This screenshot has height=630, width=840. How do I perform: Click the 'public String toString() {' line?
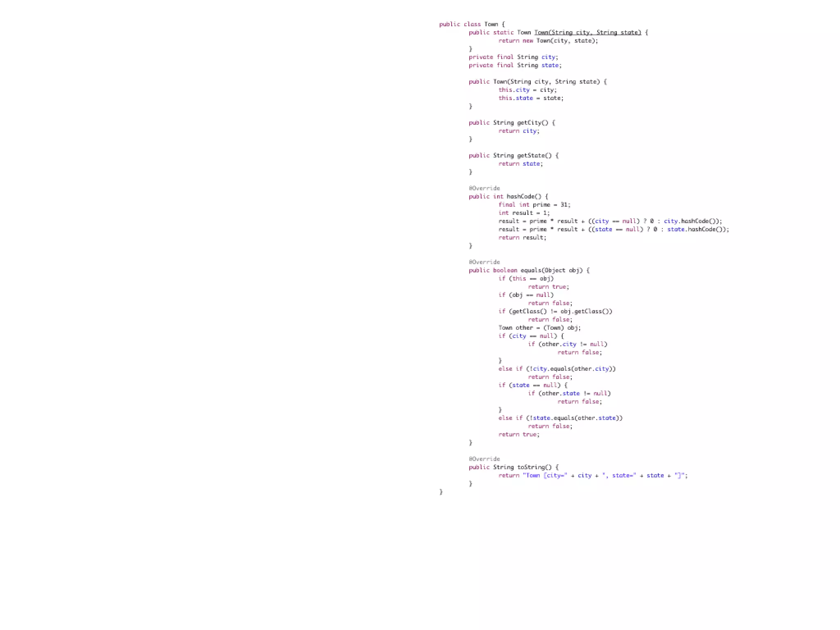tap(514, 467)
